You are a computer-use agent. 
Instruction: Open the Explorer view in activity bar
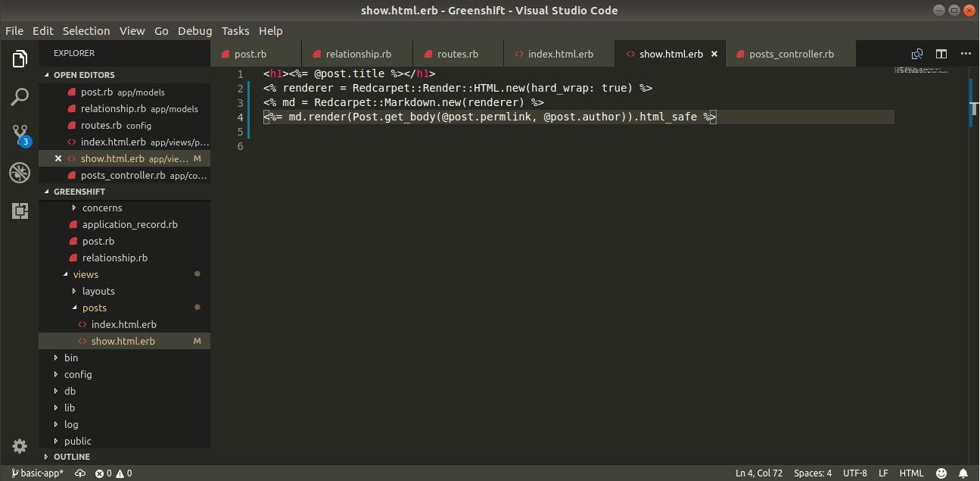pyautogui.click(x=20, y=58)
